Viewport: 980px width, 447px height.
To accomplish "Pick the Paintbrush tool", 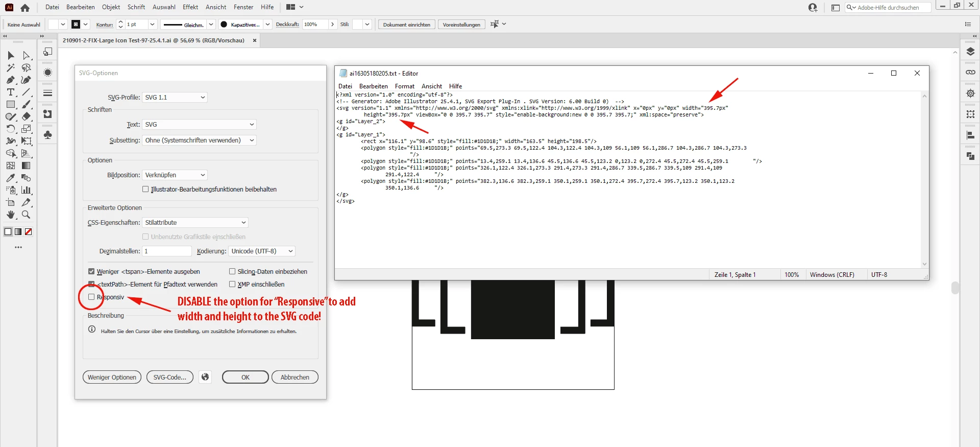I will click(26, 104).
